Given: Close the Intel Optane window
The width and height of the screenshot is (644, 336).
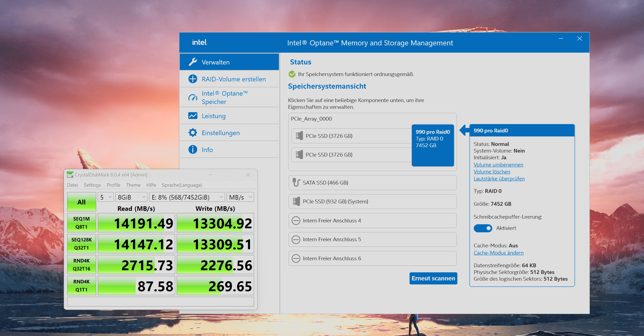Looking at the screenshot, I should [580, 39].
